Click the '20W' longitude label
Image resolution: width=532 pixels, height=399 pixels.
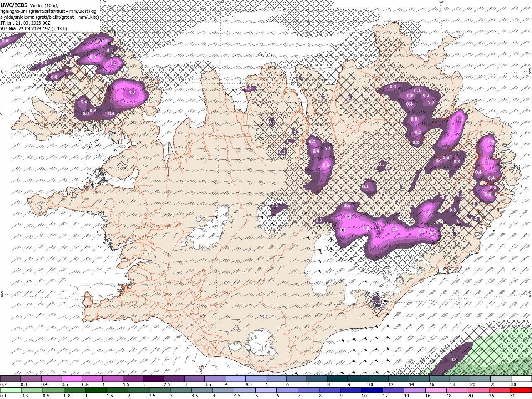[x=221, y=2]
